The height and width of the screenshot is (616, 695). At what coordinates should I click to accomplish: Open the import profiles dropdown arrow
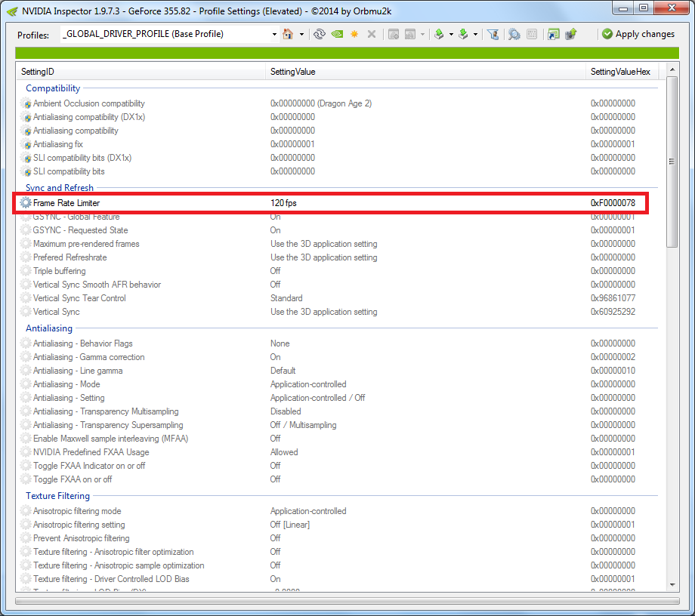click(x=475, y=35)
